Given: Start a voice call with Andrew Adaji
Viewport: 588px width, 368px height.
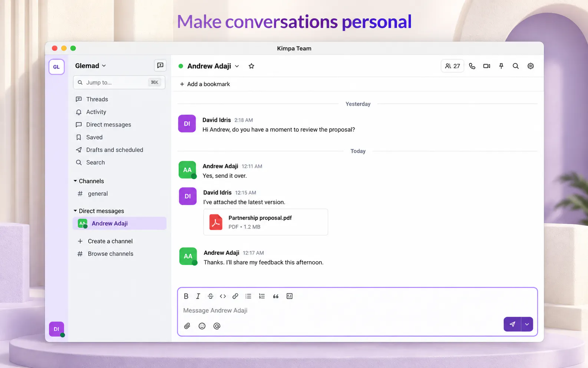Looking at the screenshot, I should (472, 66).
